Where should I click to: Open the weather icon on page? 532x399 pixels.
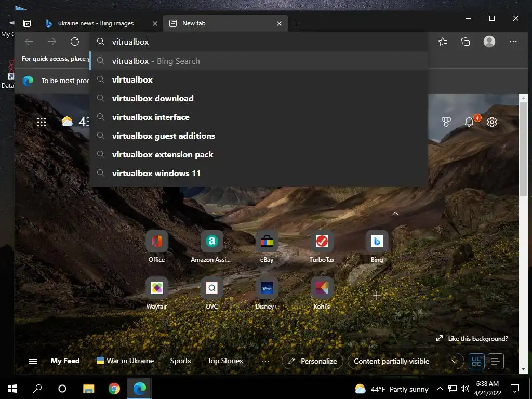(67, 122)
